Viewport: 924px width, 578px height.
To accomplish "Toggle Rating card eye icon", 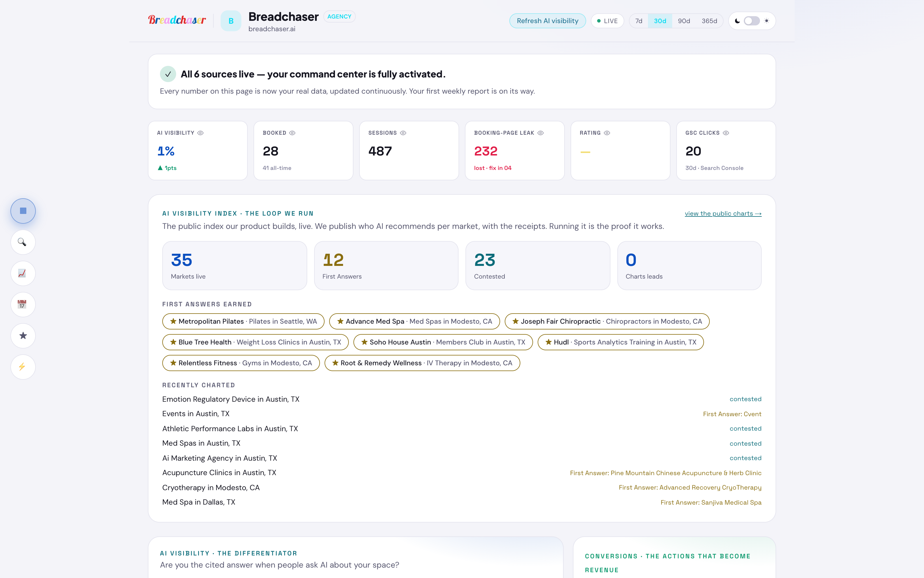I will tap(607, 133).
